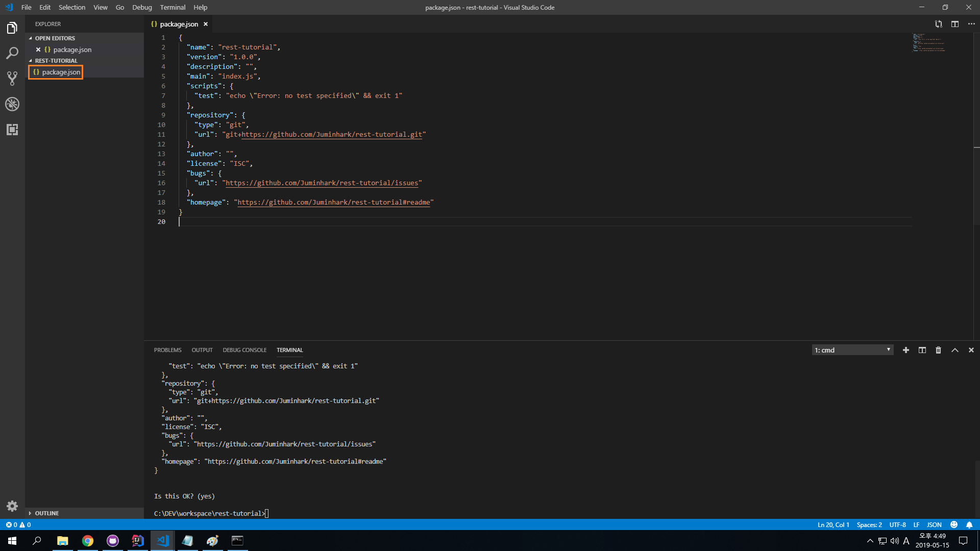Open IntelliJ IDEA from taskbar

coord(138,541)
